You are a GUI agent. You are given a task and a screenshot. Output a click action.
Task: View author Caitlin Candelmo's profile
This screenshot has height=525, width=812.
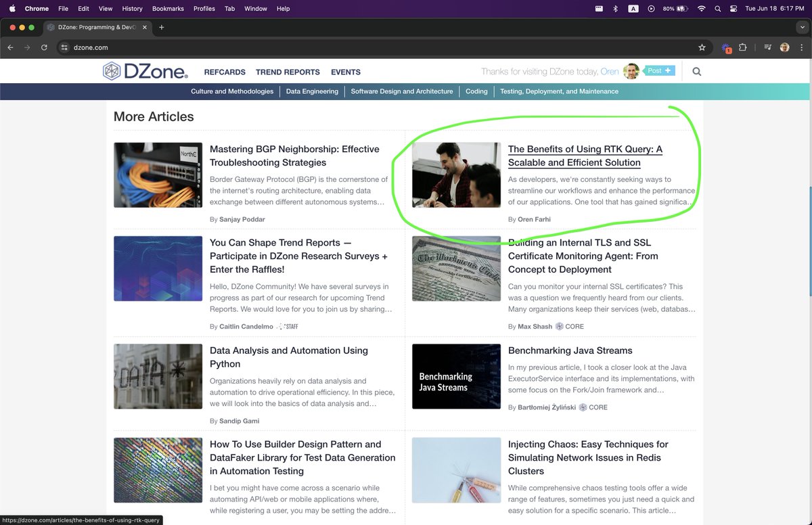coord(246,326)
